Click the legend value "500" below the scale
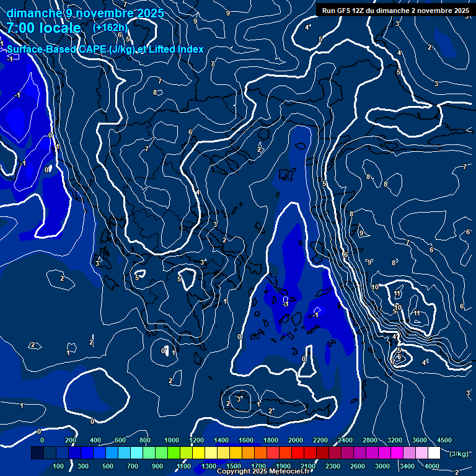Viewport: 476px width, 476px height. coord(108,466)
